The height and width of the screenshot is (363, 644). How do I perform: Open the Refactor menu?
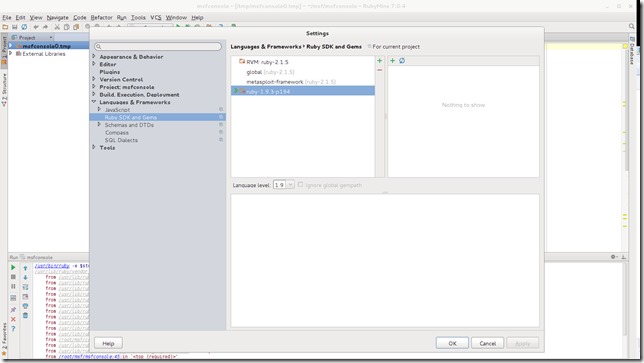click(x=101, y=18)
